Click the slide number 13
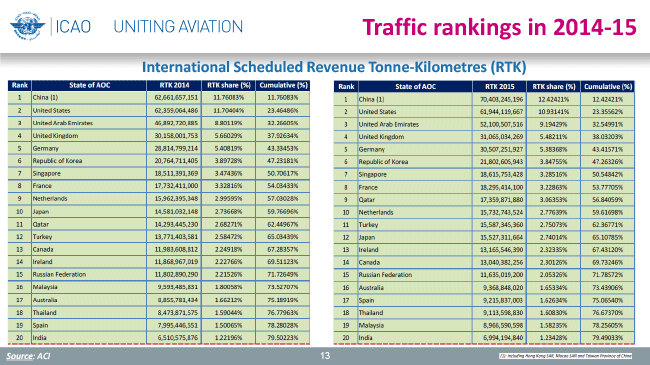 click(x=325, y=355)
